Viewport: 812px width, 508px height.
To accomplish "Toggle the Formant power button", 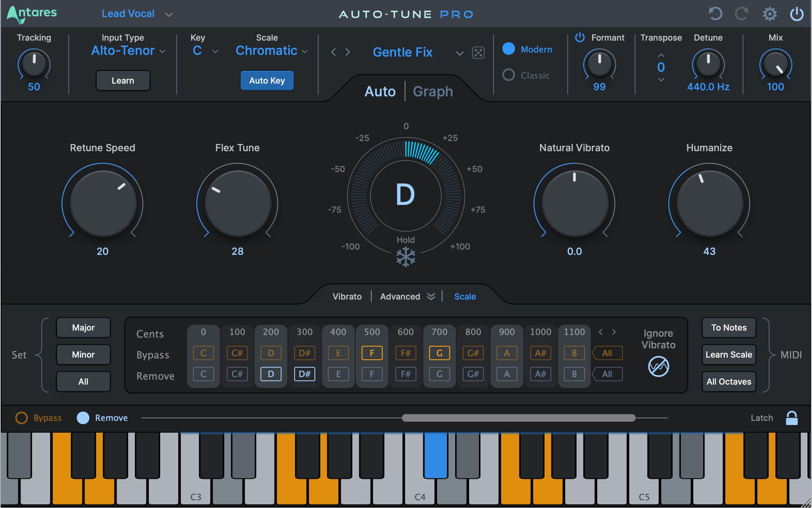I will coord(580,37).
